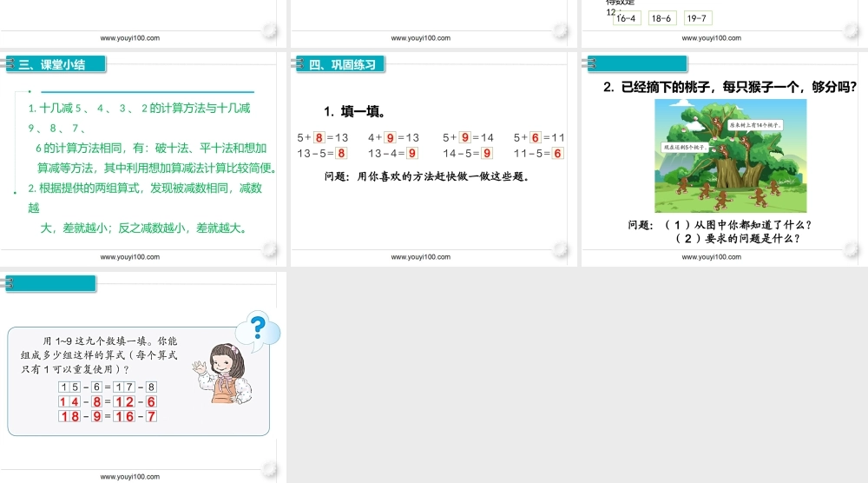Click the blue question mark cloud icon

(259, 329)
